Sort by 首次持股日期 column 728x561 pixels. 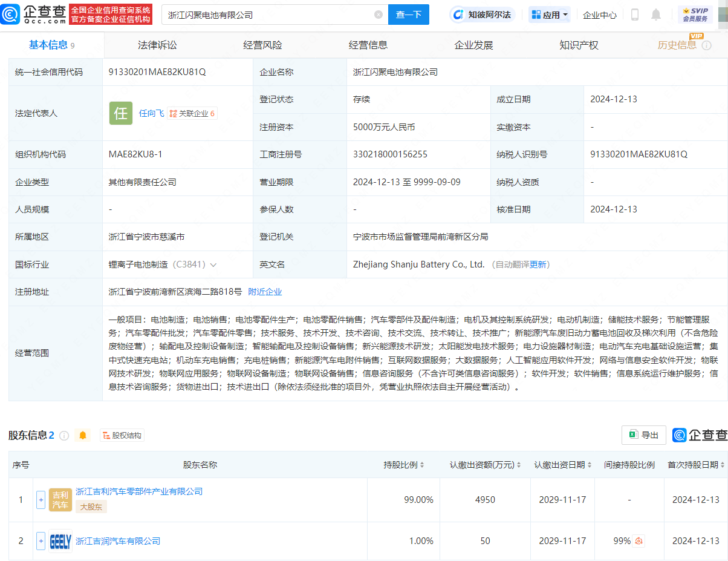[723, 465]
